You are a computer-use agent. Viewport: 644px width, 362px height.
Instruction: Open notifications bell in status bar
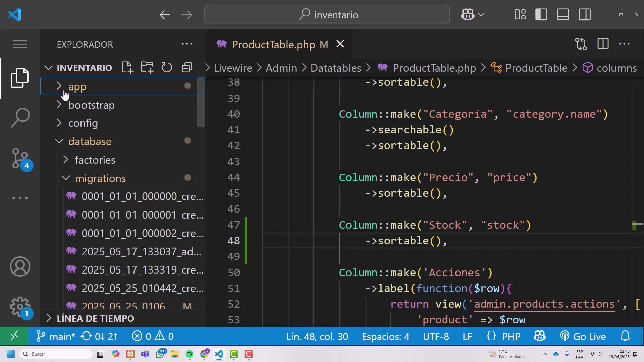click(625, 336)
